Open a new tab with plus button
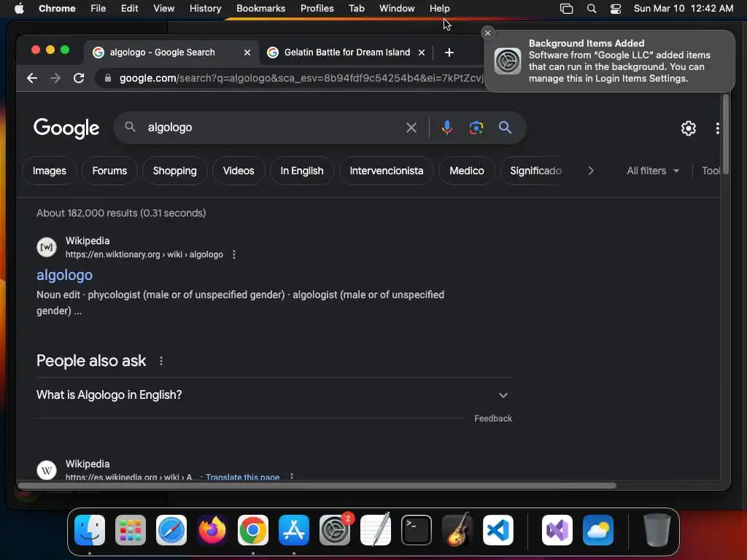 pyautogui.click(x=449, y=52)
